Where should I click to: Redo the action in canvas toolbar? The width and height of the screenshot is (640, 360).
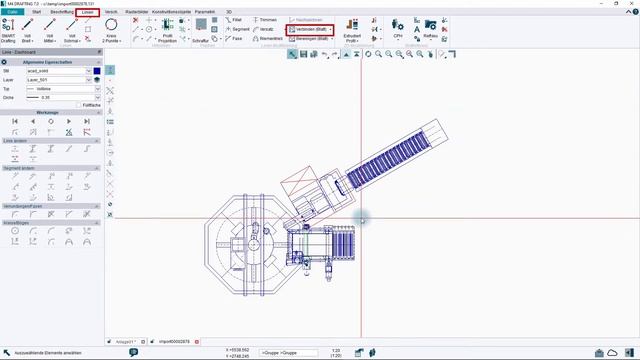(335, 54)
